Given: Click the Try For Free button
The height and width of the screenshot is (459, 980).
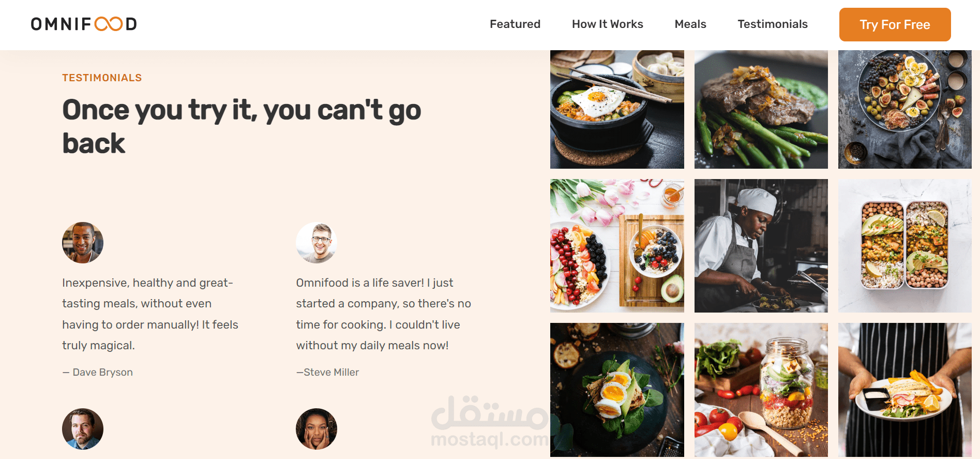Looking at the screenshot, I should (895, 24).
